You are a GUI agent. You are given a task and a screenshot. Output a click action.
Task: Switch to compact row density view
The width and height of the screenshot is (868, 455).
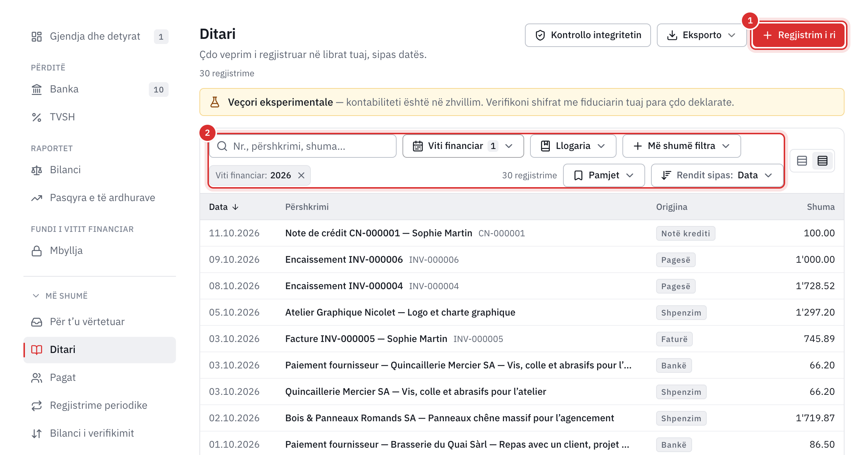(x=823, y=161)
